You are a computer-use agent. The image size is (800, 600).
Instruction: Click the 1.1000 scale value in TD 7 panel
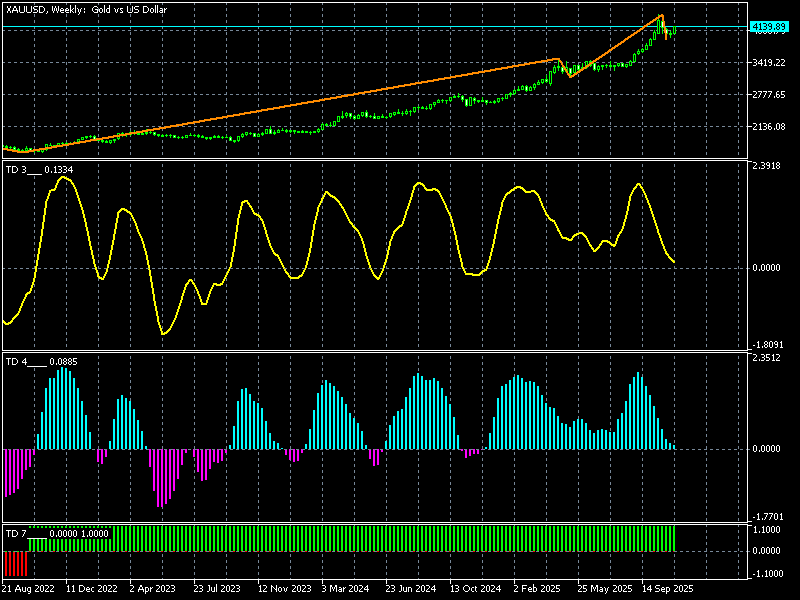(766, 530)
